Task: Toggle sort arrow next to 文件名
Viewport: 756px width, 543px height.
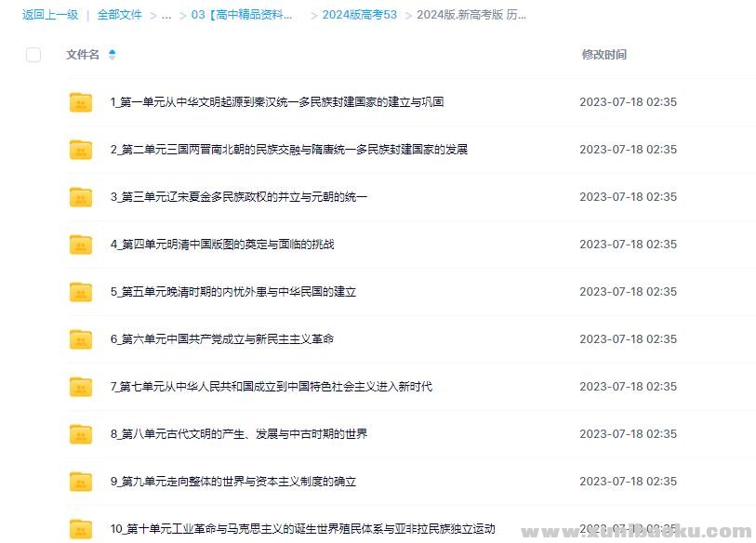Action: 113,55
